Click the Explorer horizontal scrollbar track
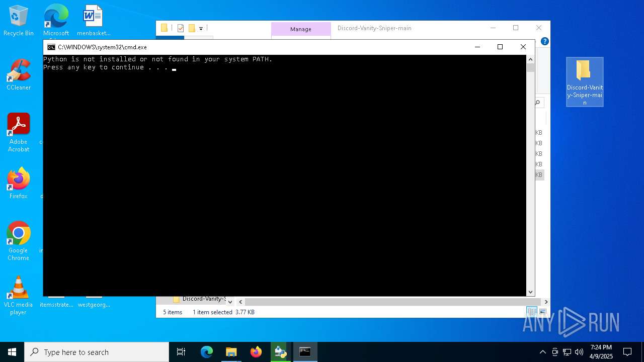Screen dimensions: 644x362 click(x=392, y=302)
